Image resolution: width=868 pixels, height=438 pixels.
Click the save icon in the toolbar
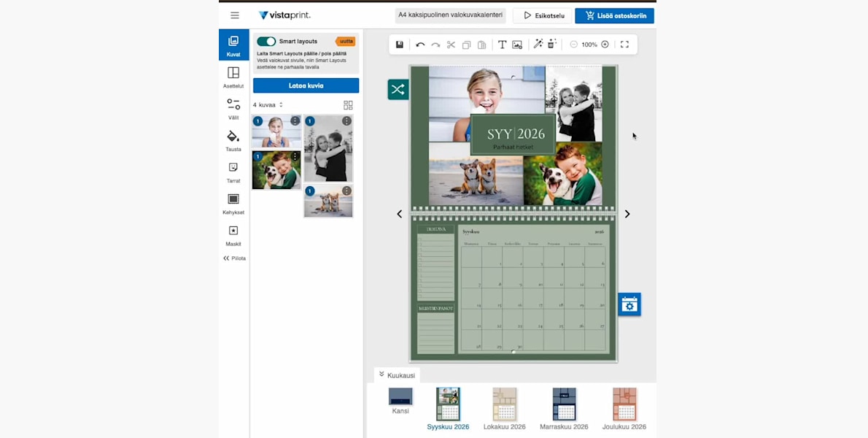(400, 45)
